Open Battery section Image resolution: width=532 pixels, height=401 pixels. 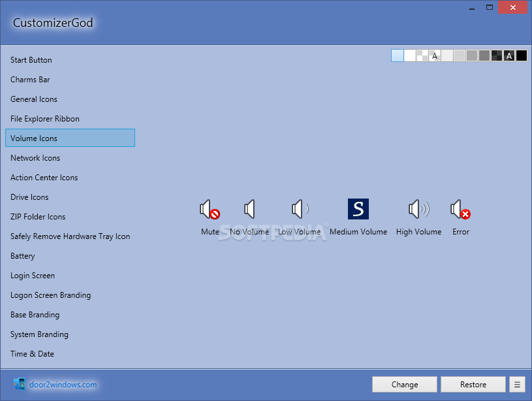(70, 255)
